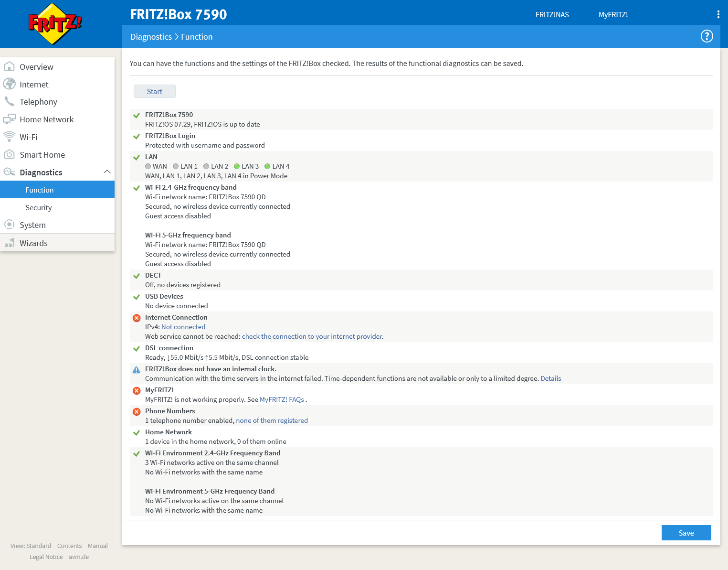The image size is (728, 570).
Task: Click the blue warning triangle for internal clock
Action: pyautogui.click(x=137, y=369)
